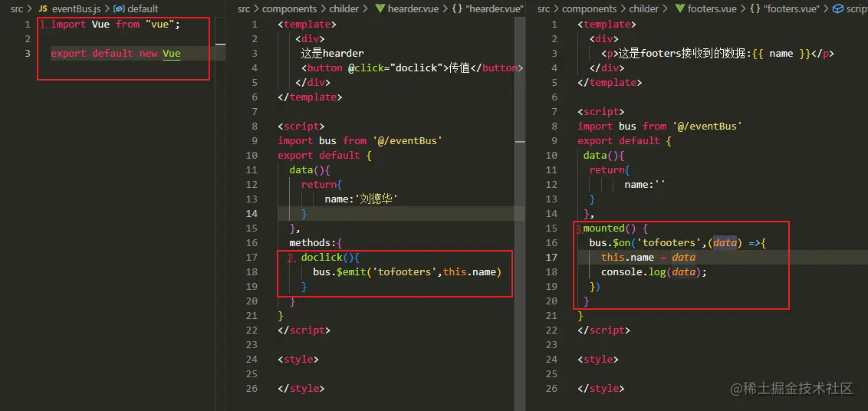Click closing </template> tag in hearder.vue
Image resolution: width=868 pixels, height=411 pixels.
click(310, 97)
